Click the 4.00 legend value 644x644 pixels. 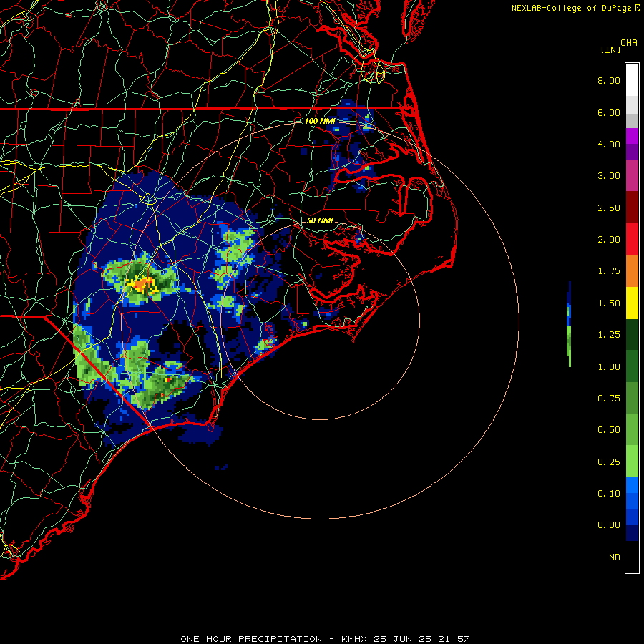pyautogui.click(x=609, y=144)
